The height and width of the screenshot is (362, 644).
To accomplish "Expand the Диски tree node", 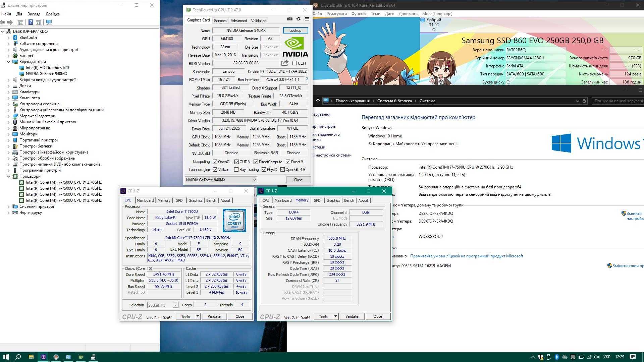I will tap(8, 86).
